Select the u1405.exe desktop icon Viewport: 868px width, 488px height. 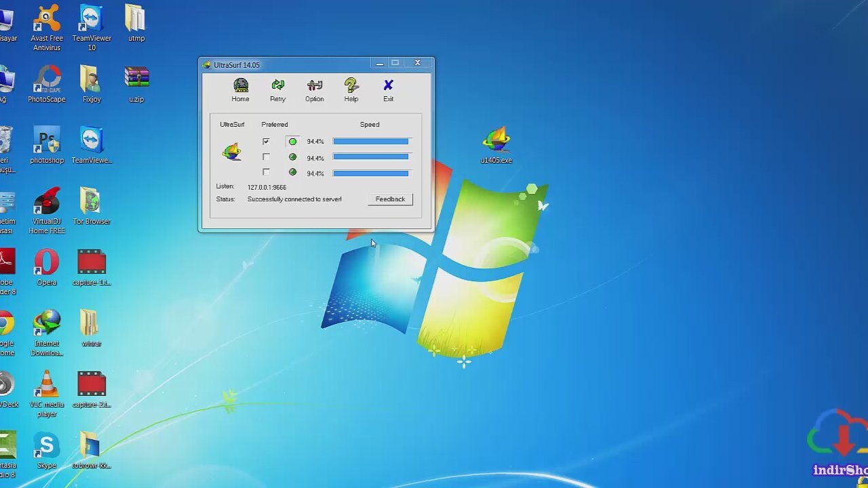pos(496,145)
